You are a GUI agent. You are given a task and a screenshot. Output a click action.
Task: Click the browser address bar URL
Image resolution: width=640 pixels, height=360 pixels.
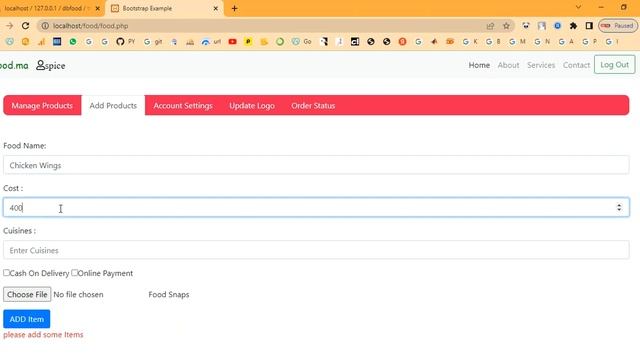click(91, 26)
